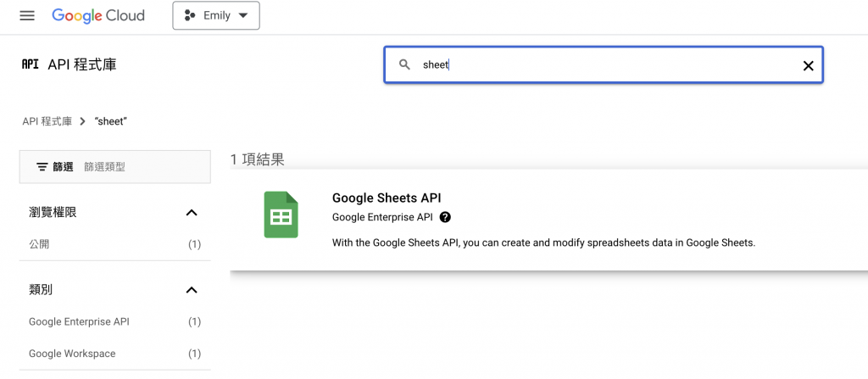
Task: Click the 1 項結果 result count text
Action: (258, 159)
